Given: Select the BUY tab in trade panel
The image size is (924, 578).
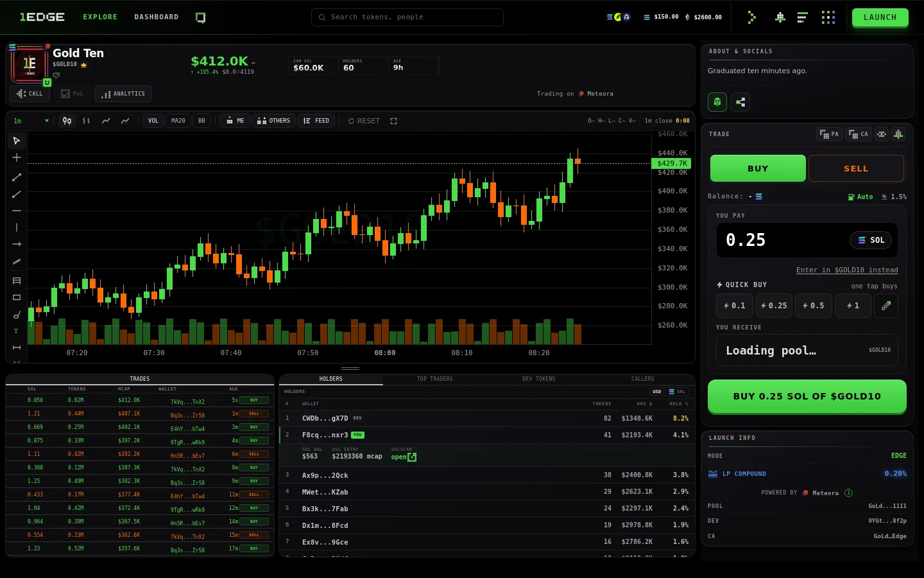Looking at the screenshot, I should pyautogui.click(x=758, y=168).
